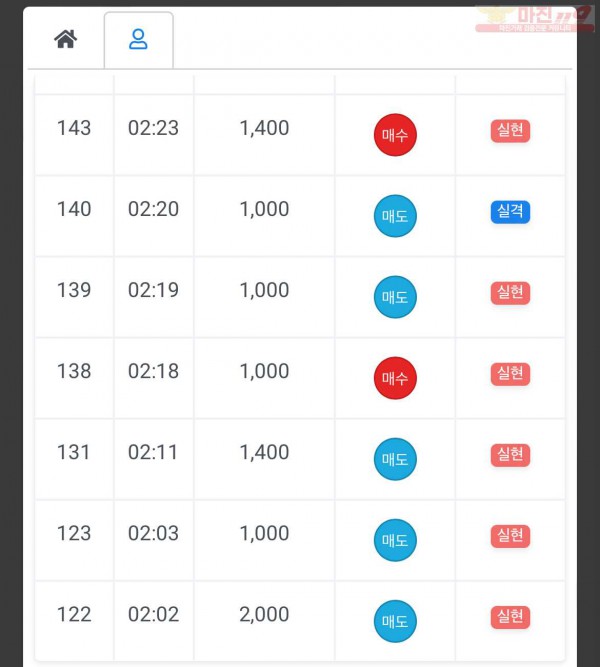Click the blue 매도 circle in row 139
Viewport: 600px width, 667px height.
[395, 297]
